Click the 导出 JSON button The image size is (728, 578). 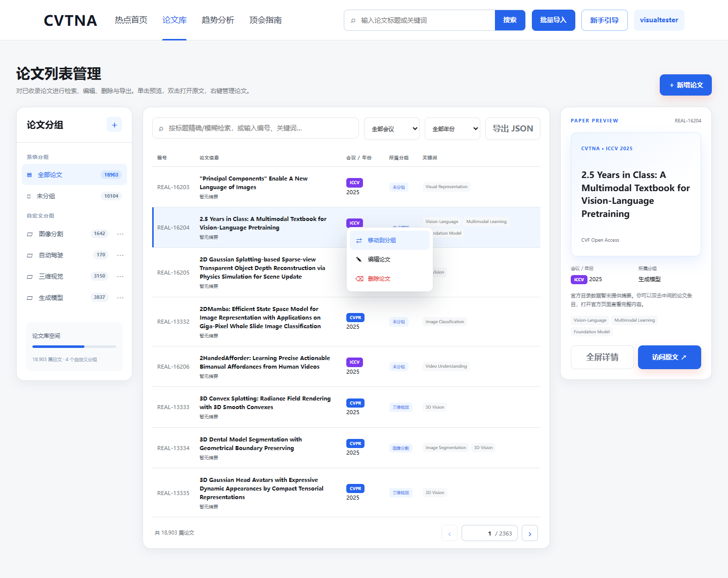pos(513,128)
